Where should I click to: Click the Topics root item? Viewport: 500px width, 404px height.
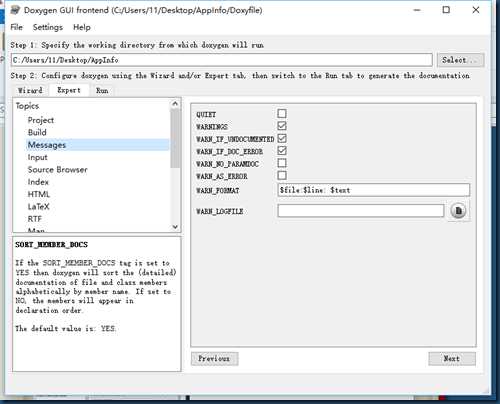pos(27,106)
